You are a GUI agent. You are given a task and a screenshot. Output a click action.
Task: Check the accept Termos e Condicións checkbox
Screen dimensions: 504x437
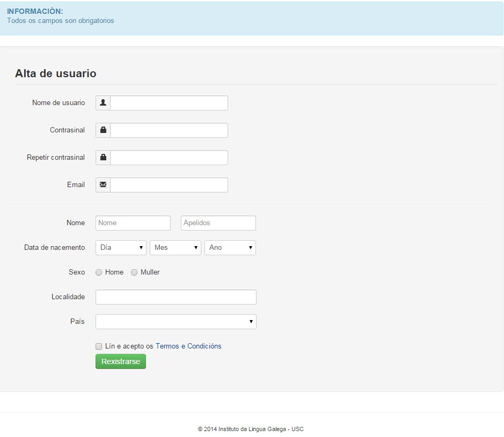(x=99, y=346)
